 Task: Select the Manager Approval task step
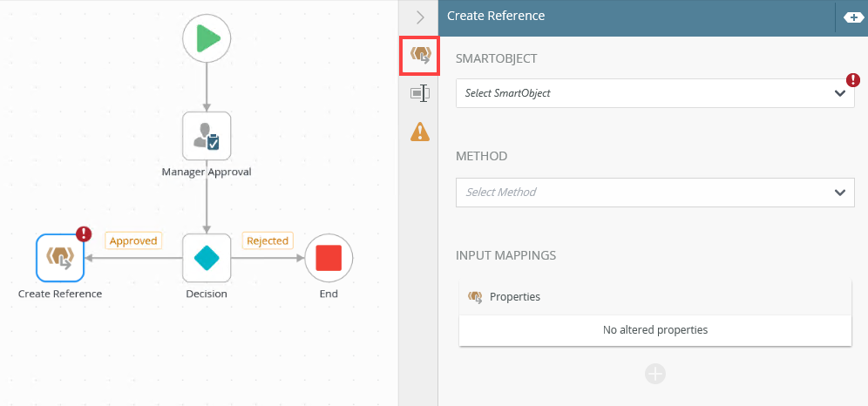click(207, 136)
